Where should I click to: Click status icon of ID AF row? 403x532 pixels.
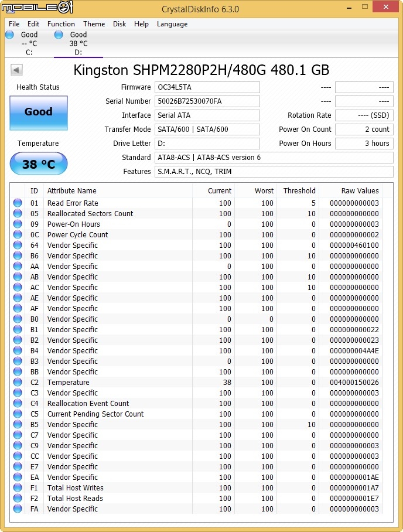pyautogui.click(x=18, y=308)
